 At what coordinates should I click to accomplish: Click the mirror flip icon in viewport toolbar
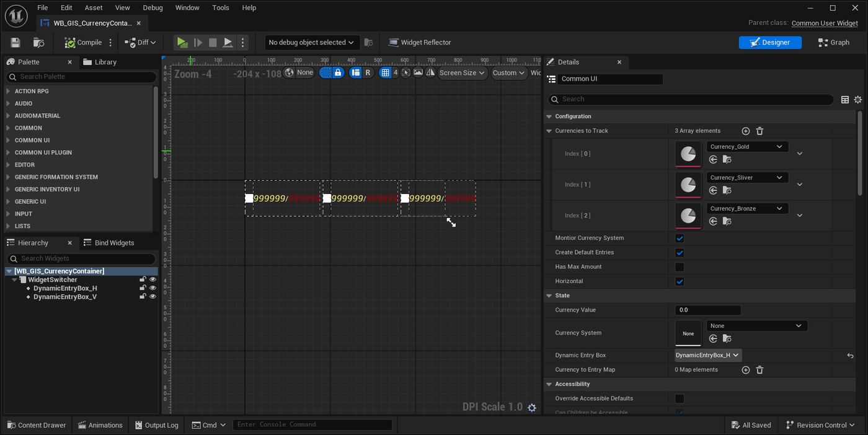pyautogui.click(x=430, y=72)
